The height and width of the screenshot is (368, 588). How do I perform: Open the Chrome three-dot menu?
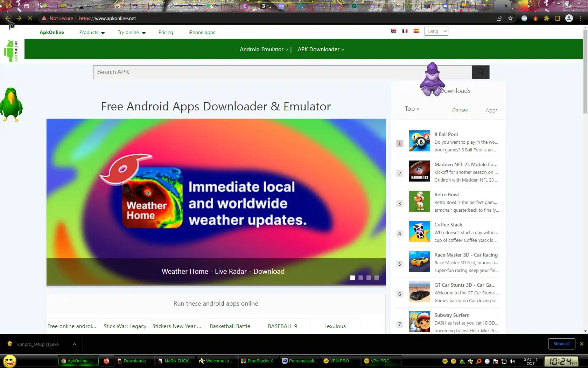(581, 18)
